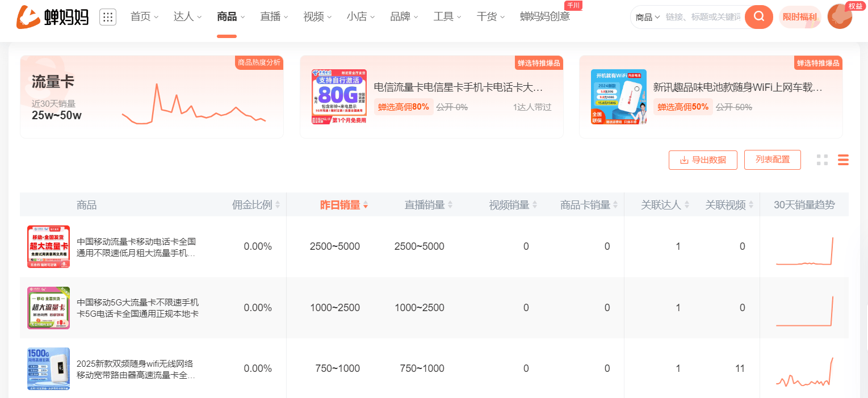Screen dimensions: 868x398
Task: Expand the 商品 navigation menu
Action: point(230,17)
